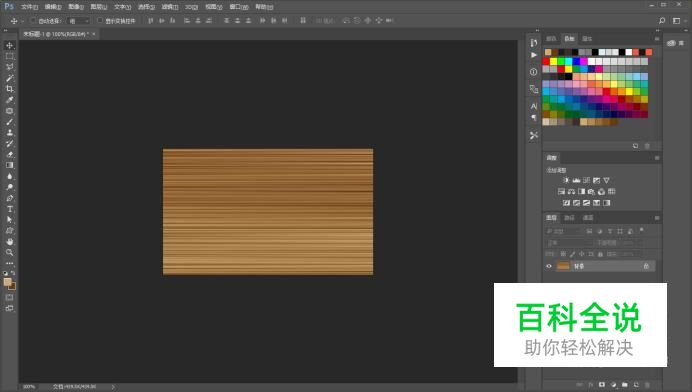Open the Move tool preset picker arrow

(x=22, y=21)
